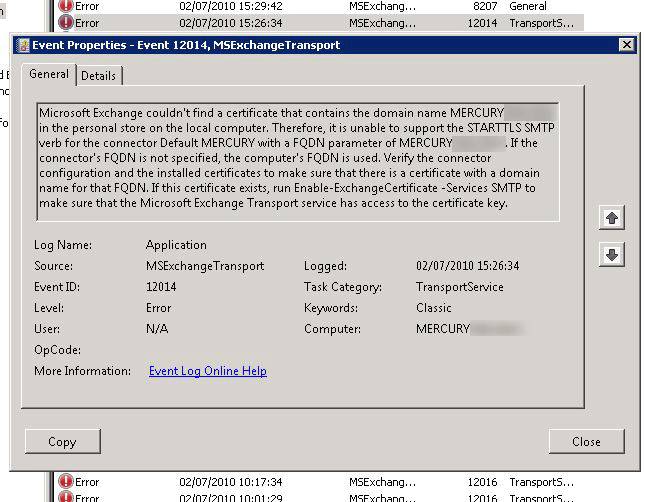Image resolution: width=655 pixels, height=502 pixels.
Task: Click the Logged value 02/07/2010 15:26:34
Action: tap(467, 266)
